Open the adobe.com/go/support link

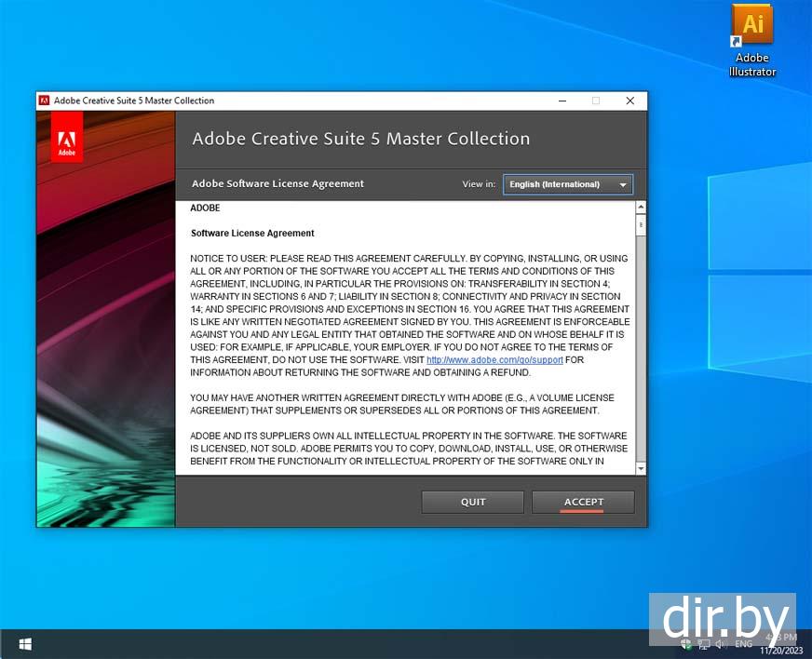click(x=494, y=359)
